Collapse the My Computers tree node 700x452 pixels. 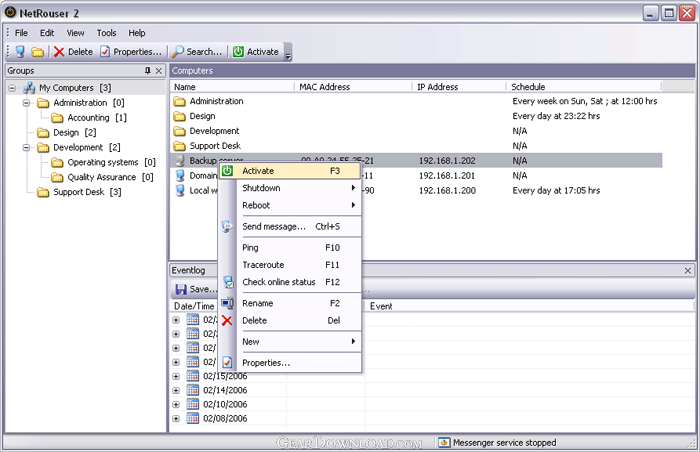12,88
